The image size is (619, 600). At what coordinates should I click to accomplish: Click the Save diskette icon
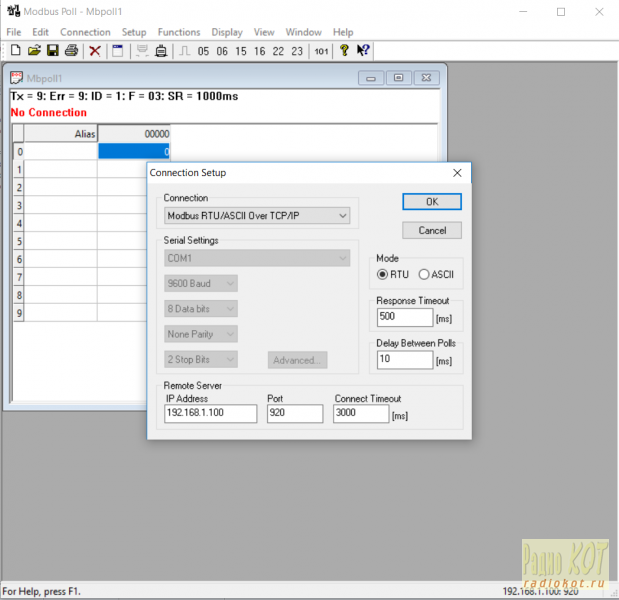coord(53,51)
